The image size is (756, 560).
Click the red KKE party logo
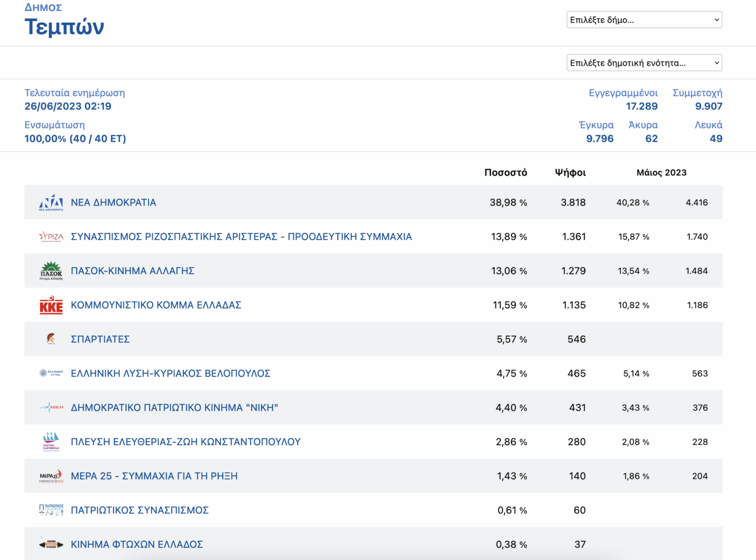pos(51,305)
